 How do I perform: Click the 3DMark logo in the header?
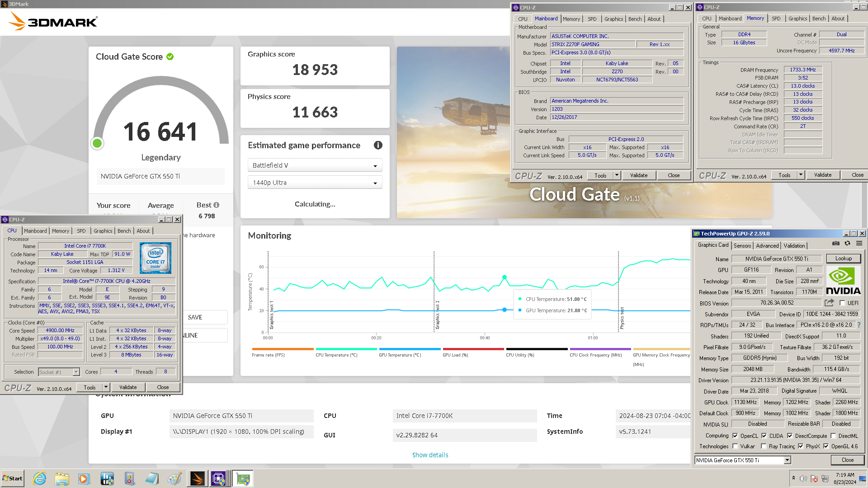pos(53,21)
